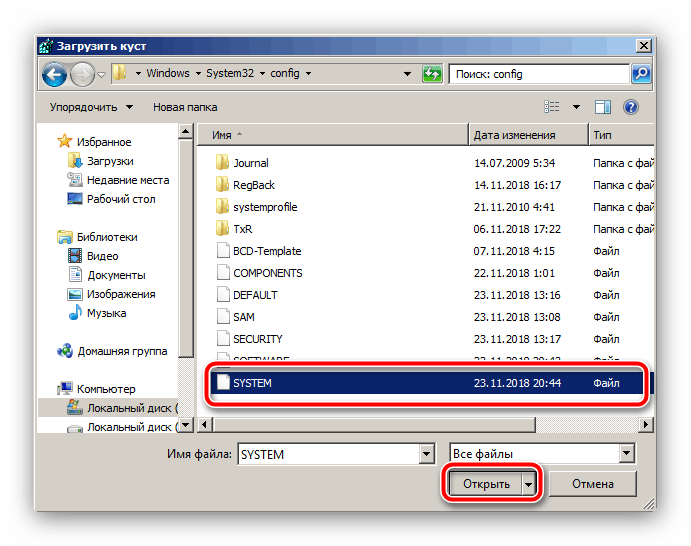Click the Journal folder icon

point(223,163)
